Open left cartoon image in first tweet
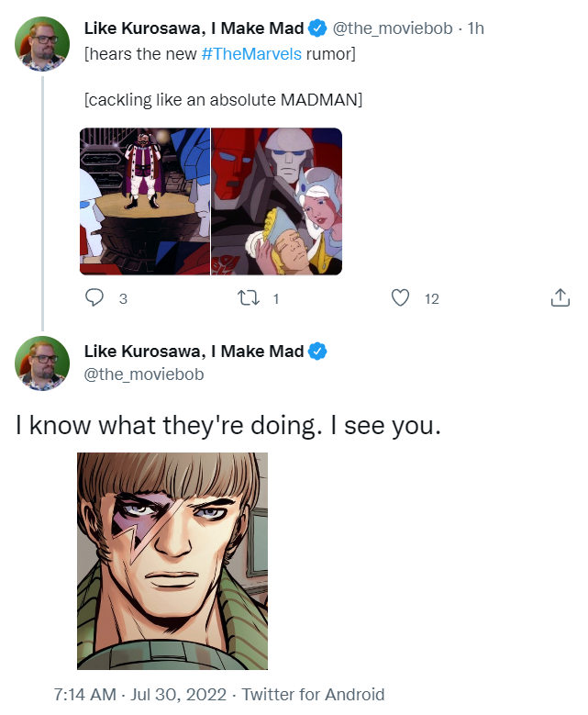Viewport: 588px width, 715px height. point(145,201)
